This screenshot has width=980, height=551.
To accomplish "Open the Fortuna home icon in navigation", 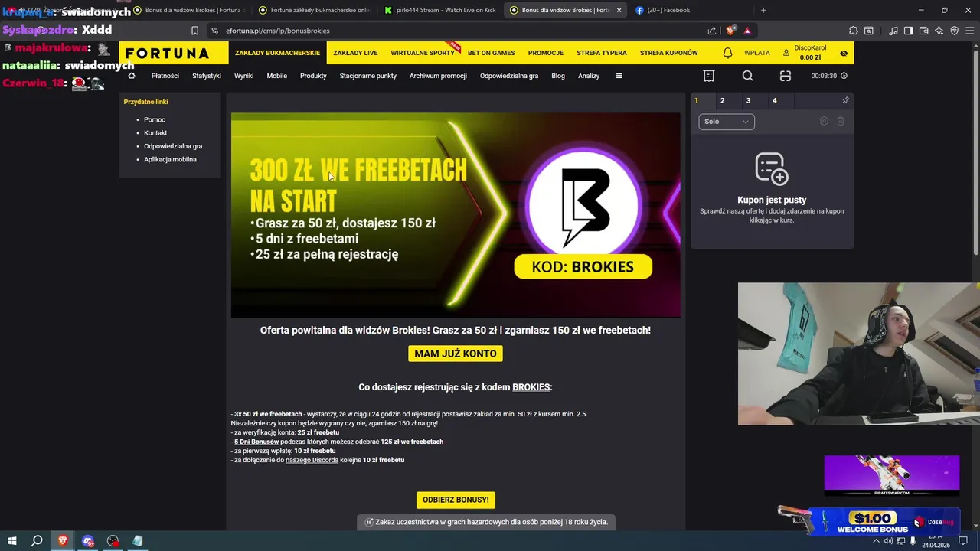I will pyautogui.click(x=132, y=76).
